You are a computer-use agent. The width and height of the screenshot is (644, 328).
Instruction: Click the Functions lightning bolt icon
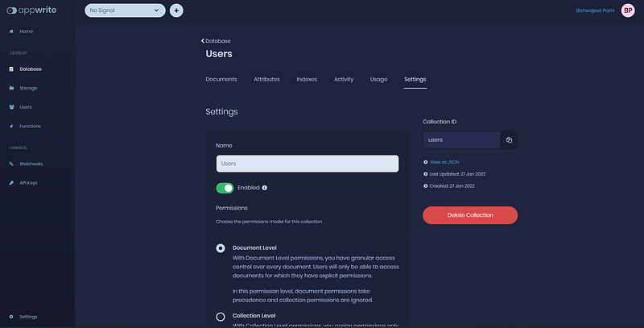[x=11, y=127]
